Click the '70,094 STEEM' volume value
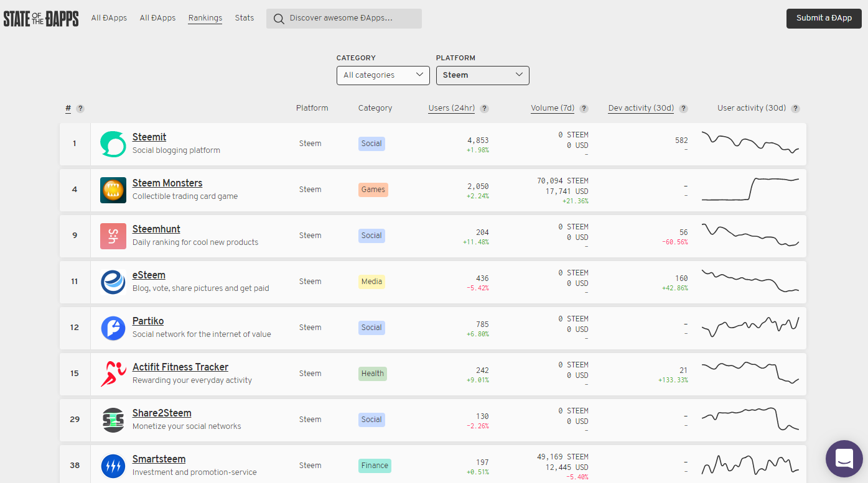 [562, 181]
